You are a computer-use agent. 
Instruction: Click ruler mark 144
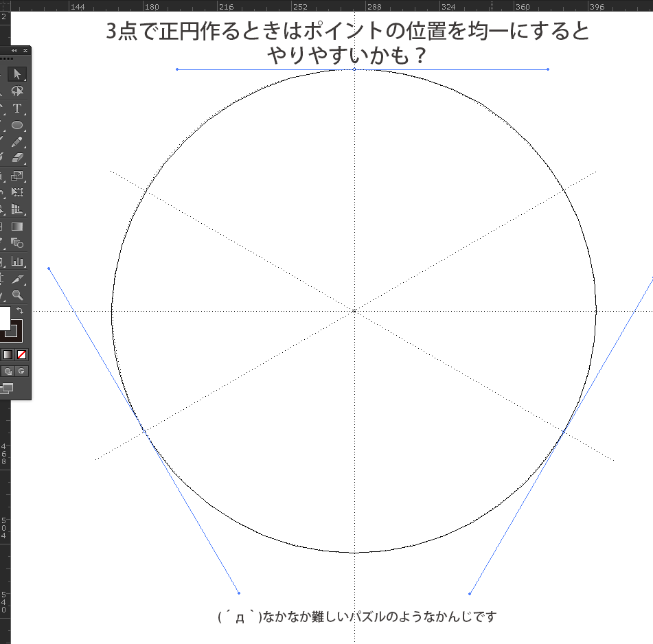tap(78, 7)
